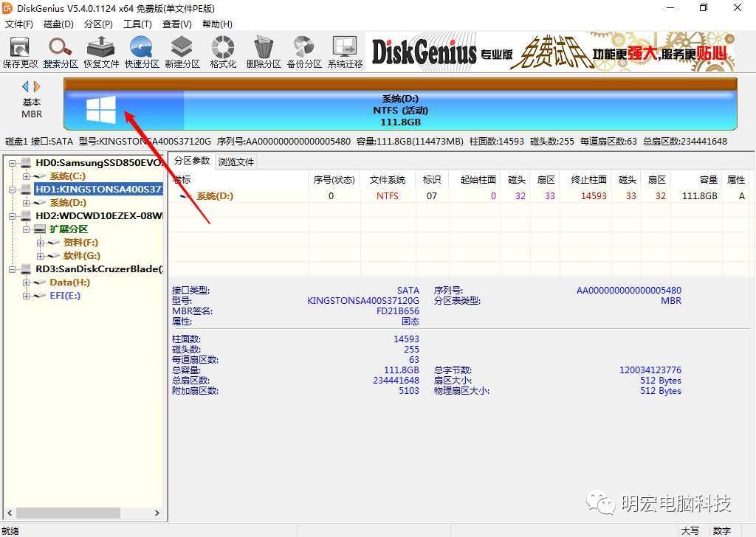The image size is (756, 537).
Task: Click right arrow of tree horizontal scrollbar
Action: tap(157, 513)
